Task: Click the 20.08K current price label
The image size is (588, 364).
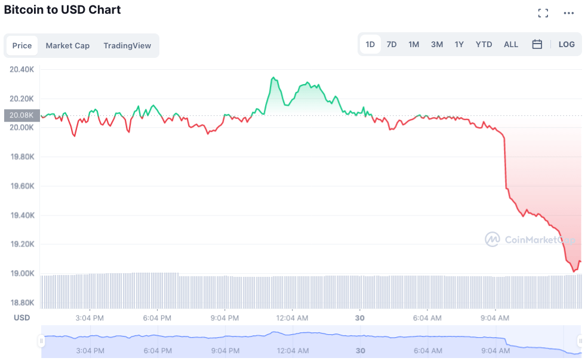Action: coord(21,115)
